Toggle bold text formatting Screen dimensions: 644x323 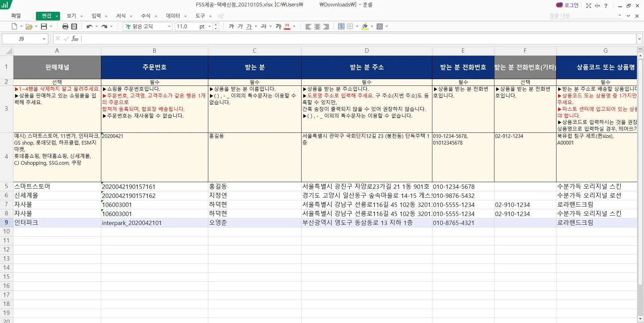[231, 26]
